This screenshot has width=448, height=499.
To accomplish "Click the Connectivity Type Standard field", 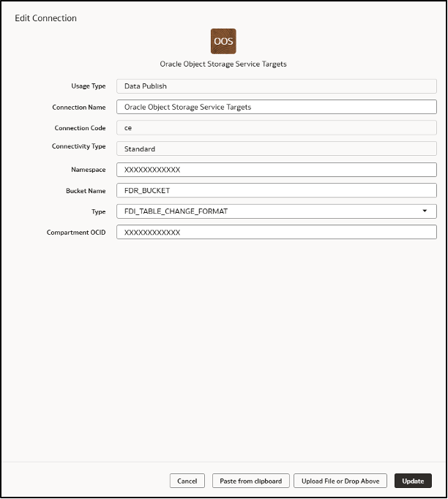I will (277, 149).
